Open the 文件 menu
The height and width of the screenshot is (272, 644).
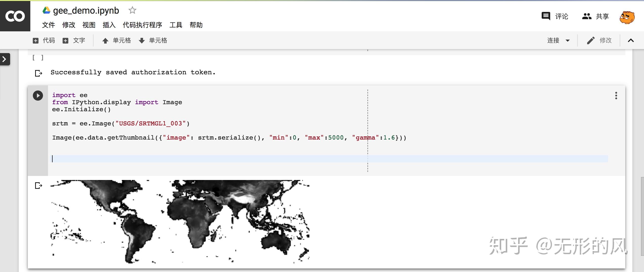48,25
